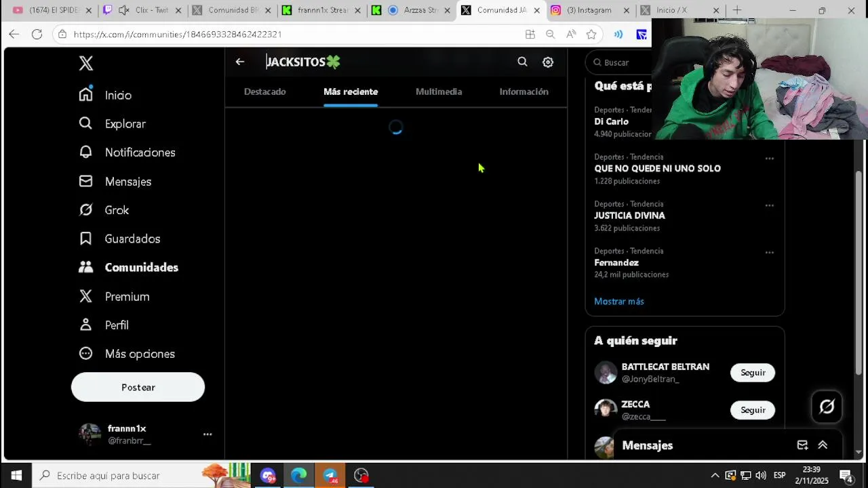Close the Comunidad JA tab
868x488 pixels.
pyautogui.click(x=537, y=10)
